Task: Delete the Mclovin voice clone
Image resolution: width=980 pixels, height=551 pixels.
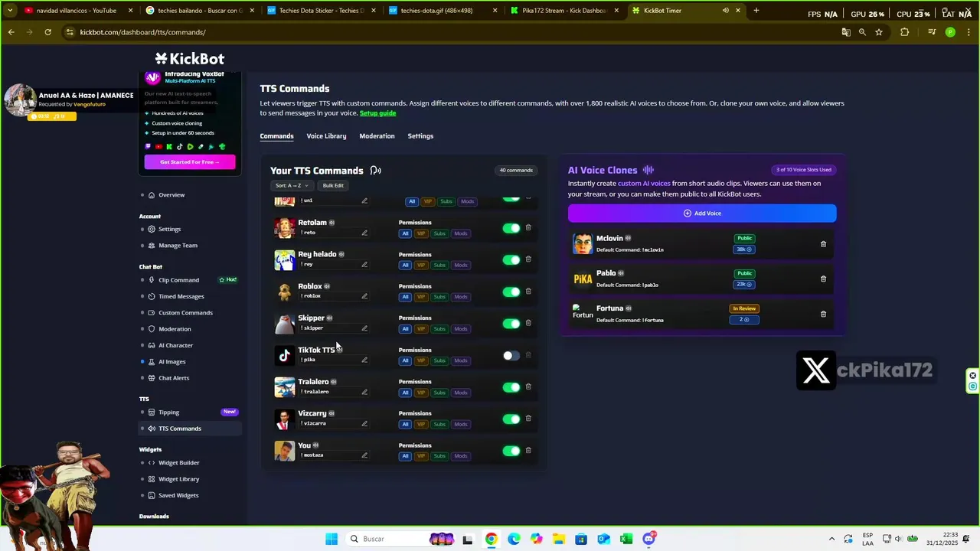Action: tap(823, 244)
